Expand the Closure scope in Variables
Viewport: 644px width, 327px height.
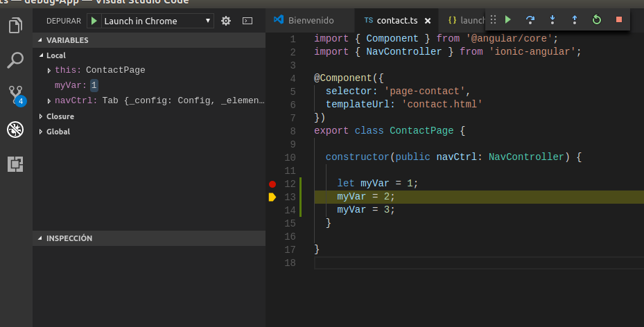point(60,116)
